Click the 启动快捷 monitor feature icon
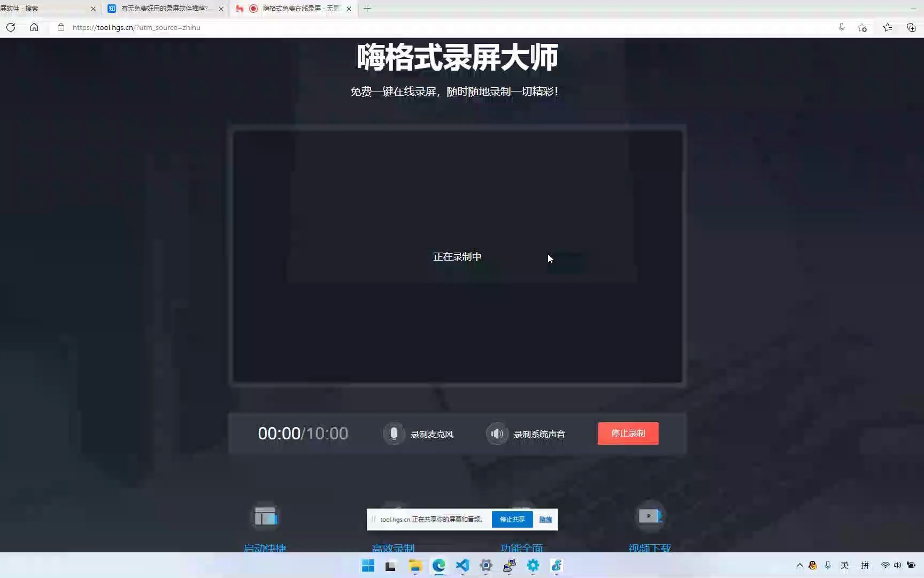 [265, 515]
